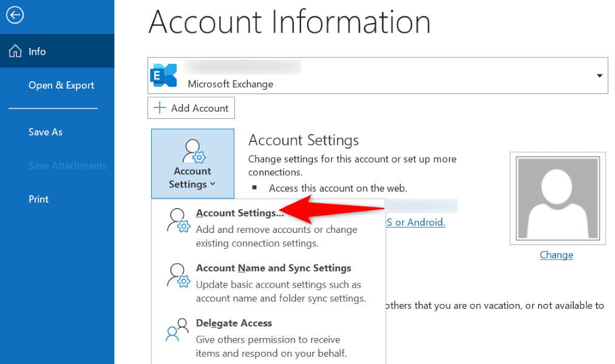Click the Change photo link
Image resolution: width=615 pixels, height=364 pixels.
tap(556, 255)
